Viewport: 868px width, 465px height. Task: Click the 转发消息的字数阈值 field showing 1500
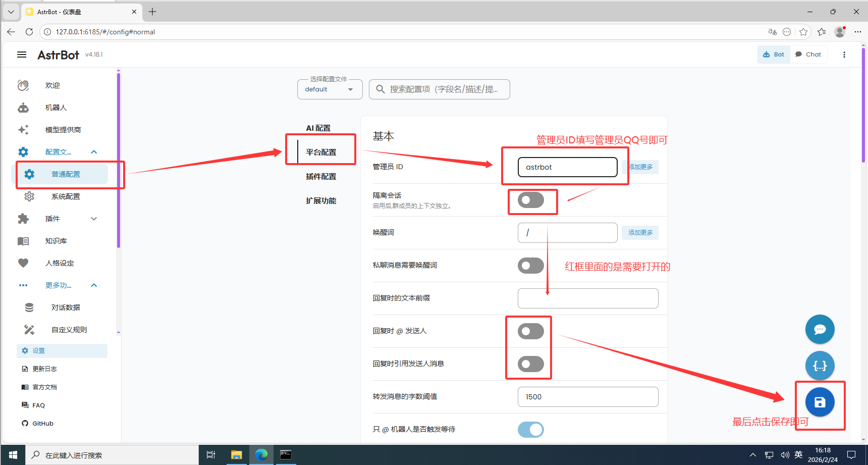click(588, 397)
